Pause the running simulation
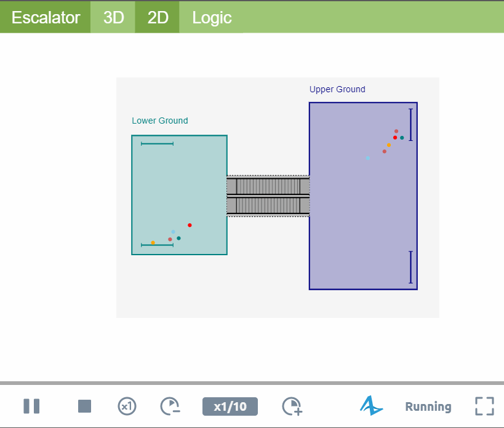 [x=31, y=406]
